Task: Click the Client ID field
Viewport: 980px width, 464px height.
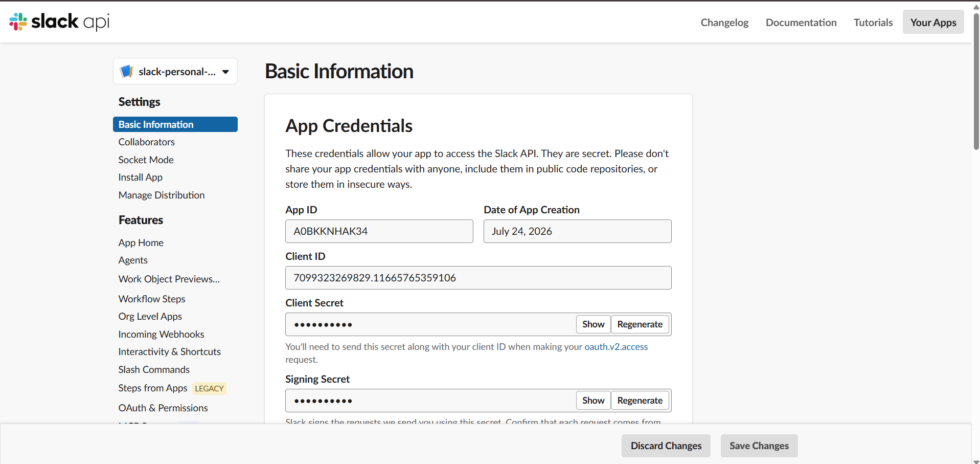Action: coord(478,278)
